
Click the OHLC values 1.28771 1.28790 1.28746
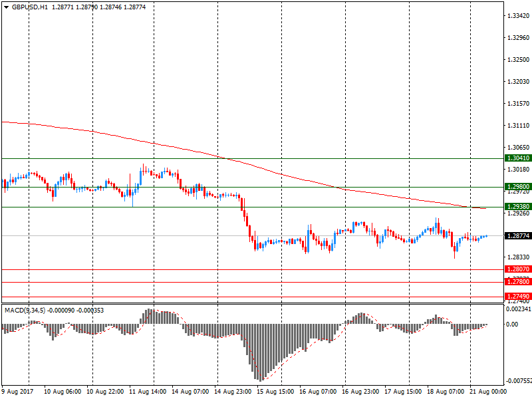pyautogui.click(x=87, y=7)
